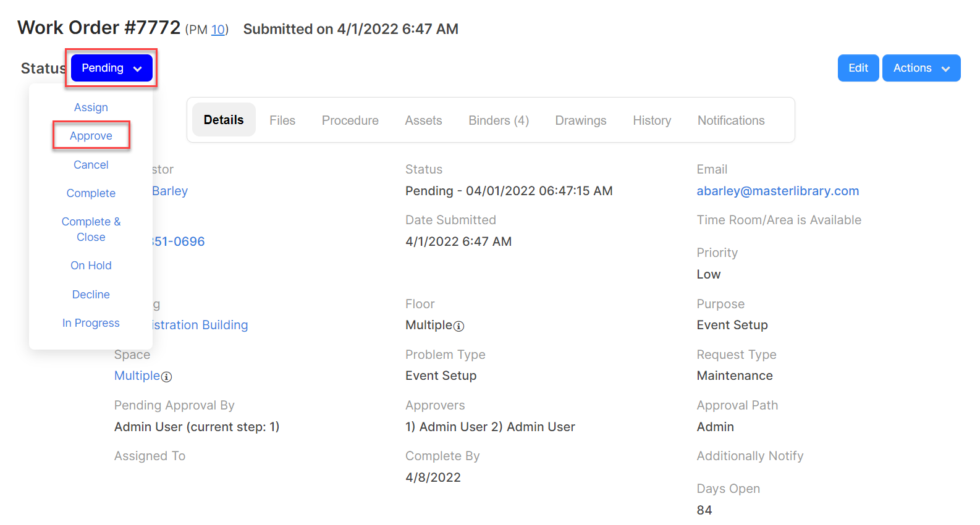Screen dimensions: 980x525
Task: Select Approve from the status menu
Action: click(91, 136)
